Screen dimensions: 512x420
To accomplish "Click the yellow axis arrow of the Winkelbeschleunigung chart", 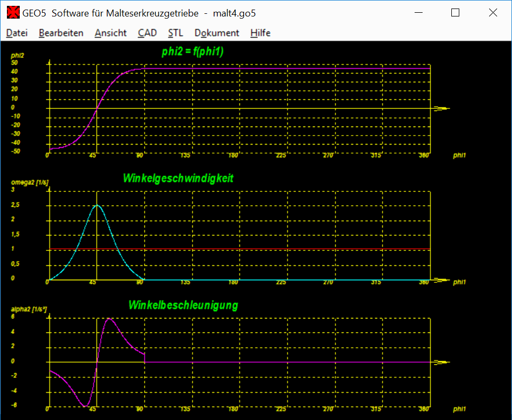I will [x=442, y=362].
